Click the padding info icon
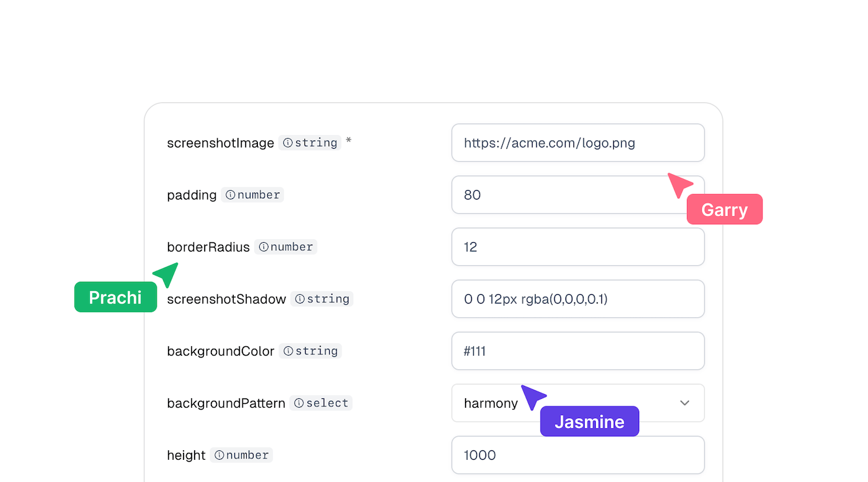The width and height of the screenshot is (868, 482). pyautogui.click(x=231, y=195)
